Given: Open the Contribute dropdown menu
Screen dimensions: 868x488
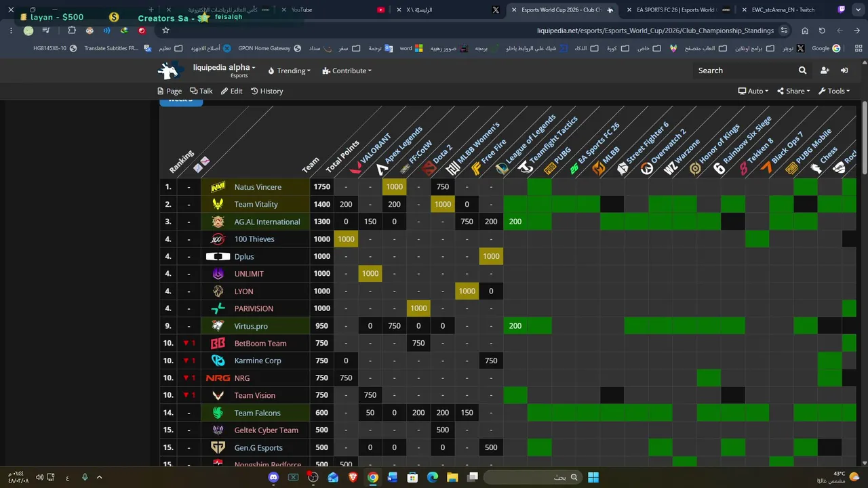Looking at the screenshot, I should click(347, 70).
